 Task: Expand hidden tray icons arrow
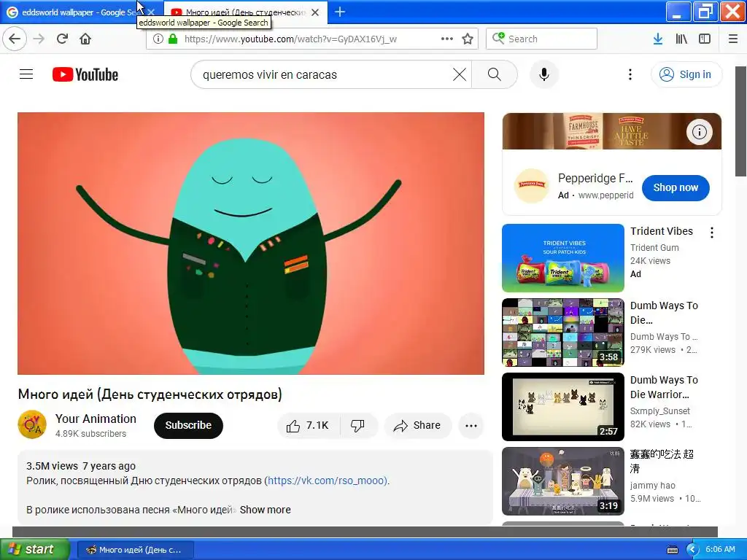point(692,550)
